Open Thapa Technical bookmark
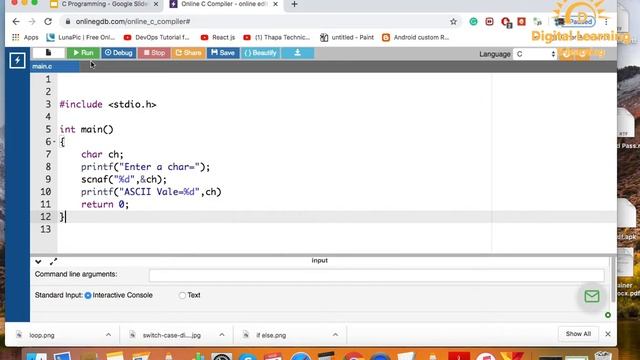This screenshot has height=360, width=640. pyautogui.click(x=277, y=38)
